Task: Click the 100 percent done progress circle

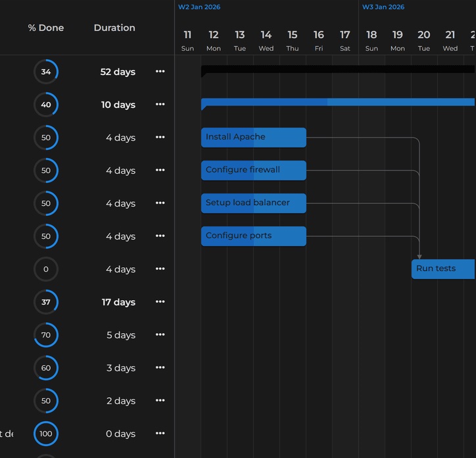Action: point(46,434)
